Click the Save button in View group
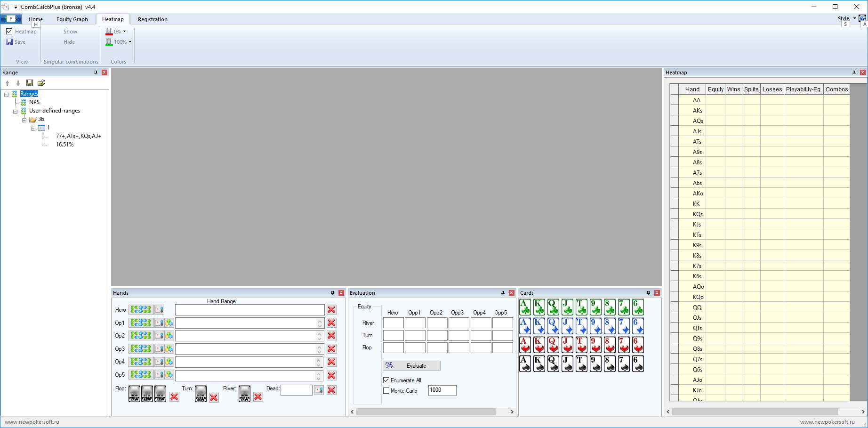The width and height of the screenshot is (868, 428). [16, 42]
